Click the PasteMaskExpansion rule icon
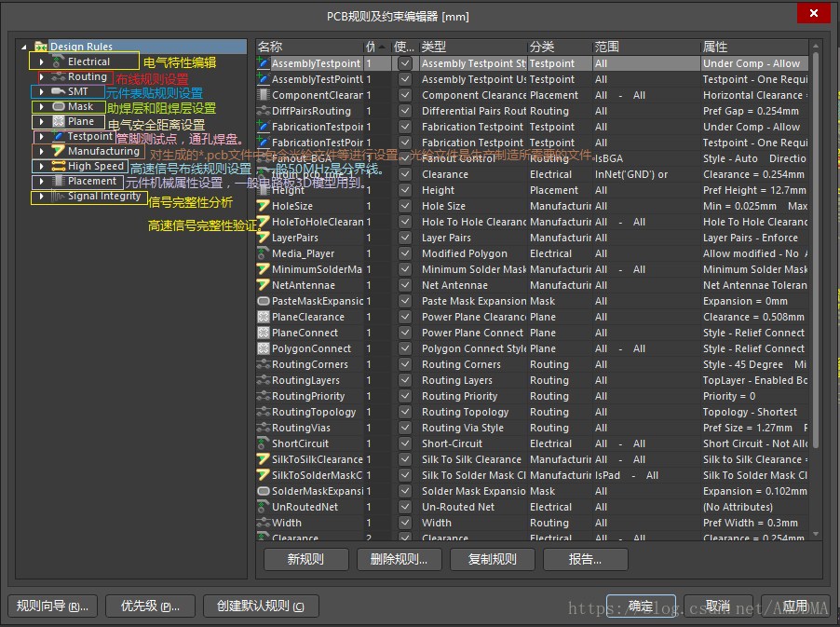This screenshot has width=840, height=627. (x=263, y=301)
